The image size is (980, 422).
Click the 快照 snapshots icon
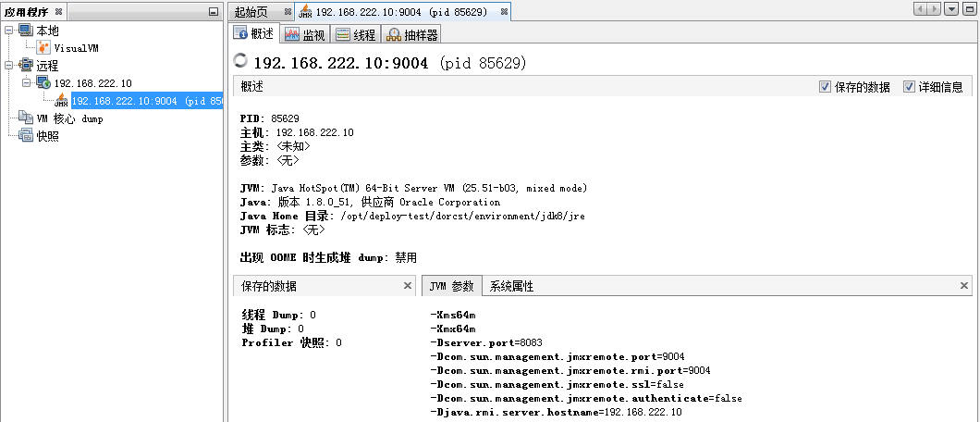point(26,136)
